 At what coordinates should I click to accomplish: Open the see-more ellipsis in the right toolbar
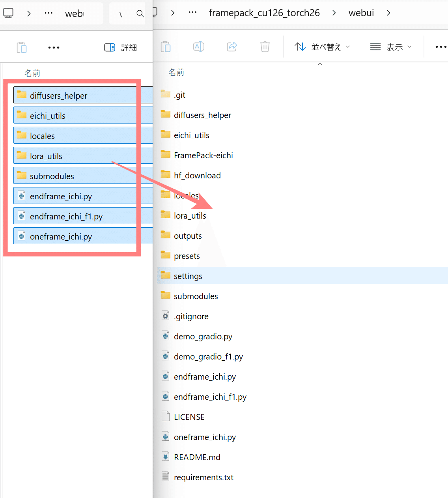[x=441, y=47]
